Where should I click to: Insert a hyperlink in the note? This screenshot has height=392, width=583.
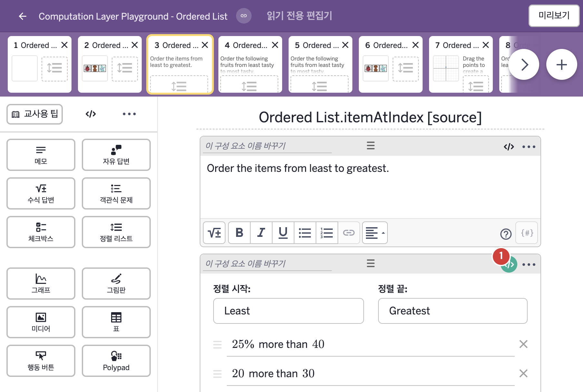click(x=349, y=233)
